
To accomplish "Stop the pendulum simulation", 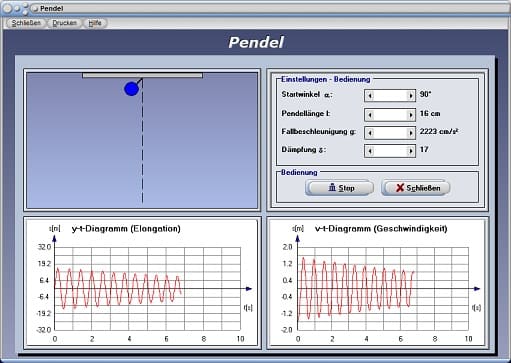I will pyautogui.click(x=340, y=188).
